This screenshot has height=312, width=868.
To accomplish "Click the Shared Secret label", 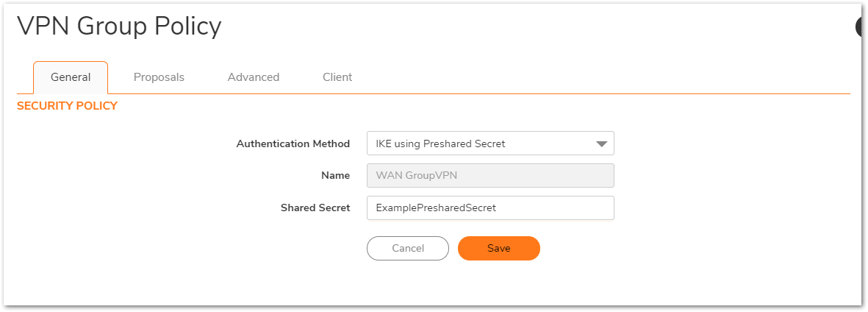I will (x=315, y=208).
